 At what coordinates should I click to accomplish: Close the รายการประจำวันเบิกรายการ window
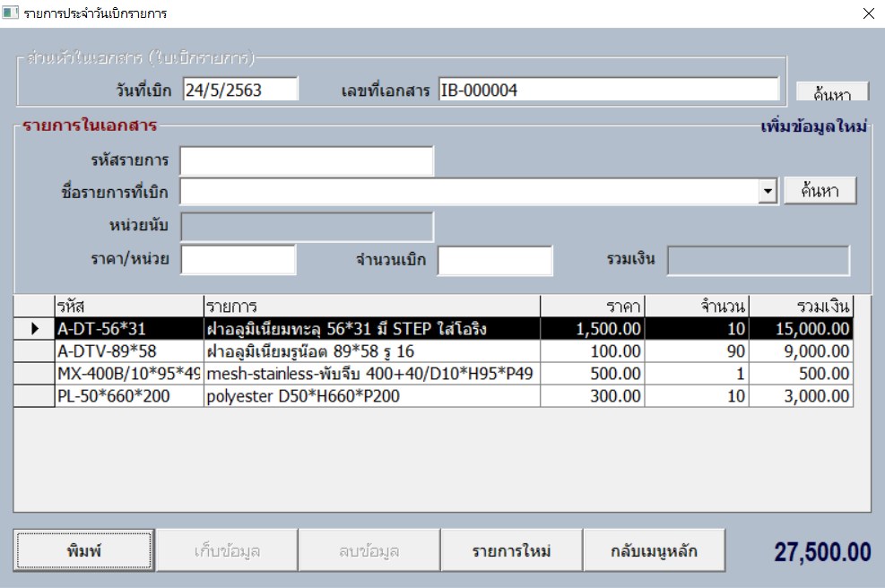click(x=869, y=13)
